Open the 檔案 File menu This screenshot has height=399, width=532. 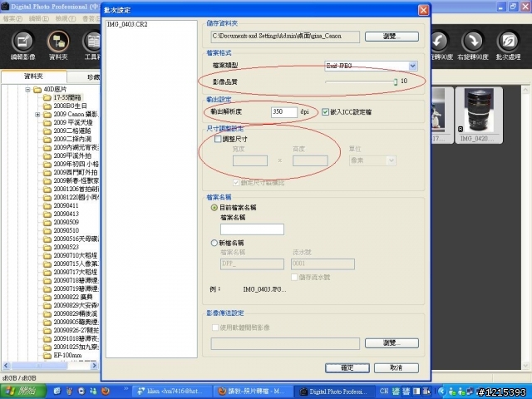tap(12, 18)
